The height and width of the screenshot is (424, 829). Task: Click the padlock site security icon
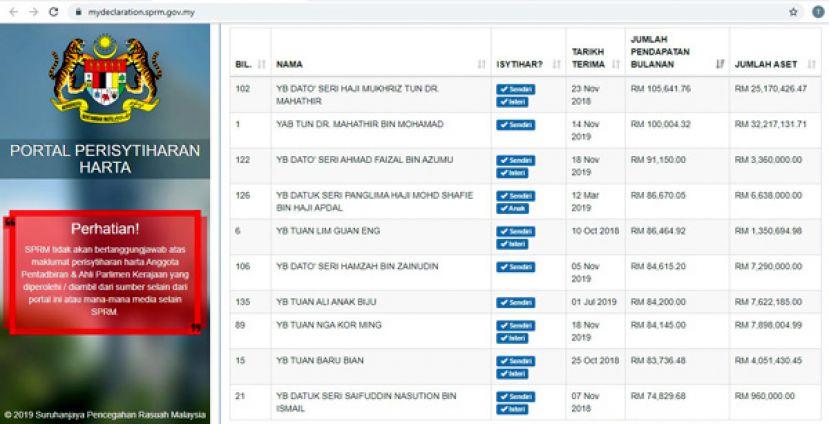coord(77,12)
